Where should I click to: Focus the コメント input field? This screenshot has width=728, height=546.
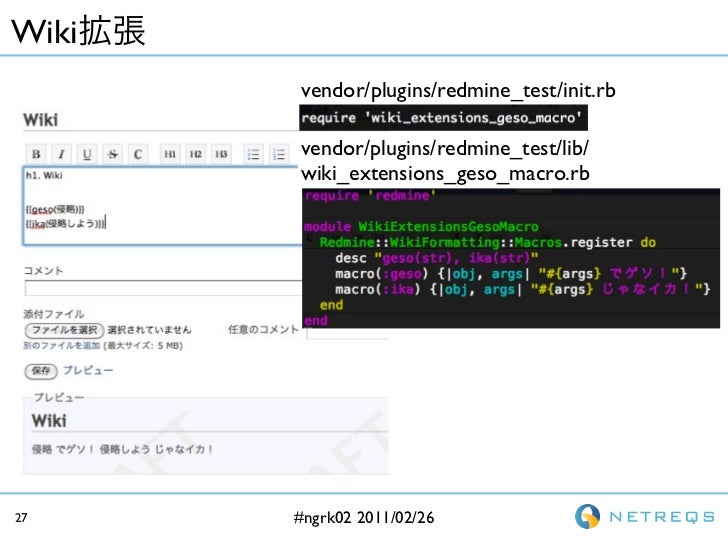pos(163,288)
